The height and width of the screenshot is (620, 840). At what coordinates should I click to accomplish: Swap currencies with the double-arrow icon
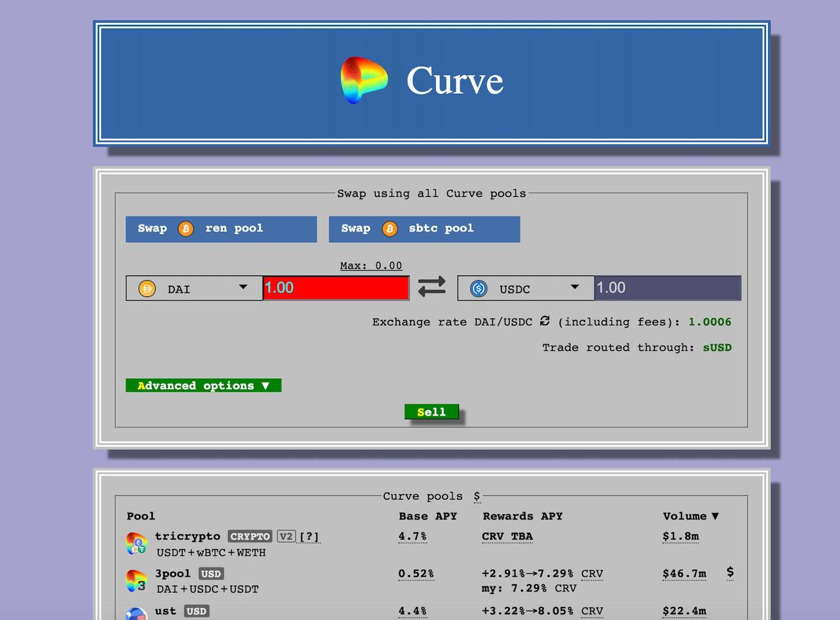432,286
